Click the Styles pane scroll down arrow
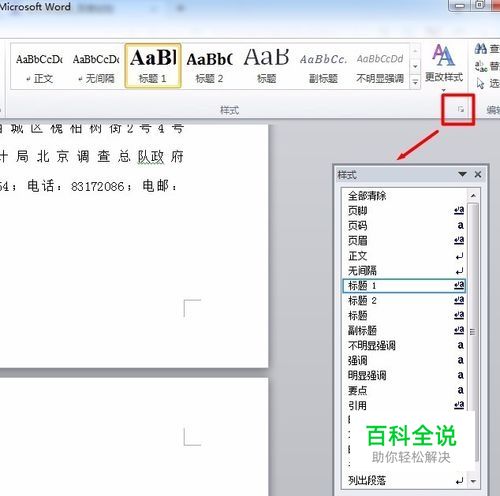The height and width of the screenshot is (496, 500). pyautogui.click(x=473, y=481)
